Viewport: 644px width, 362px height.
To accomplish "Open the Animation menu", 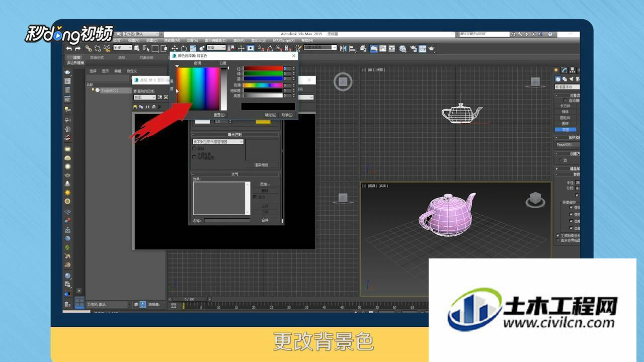I will point(192,40).
